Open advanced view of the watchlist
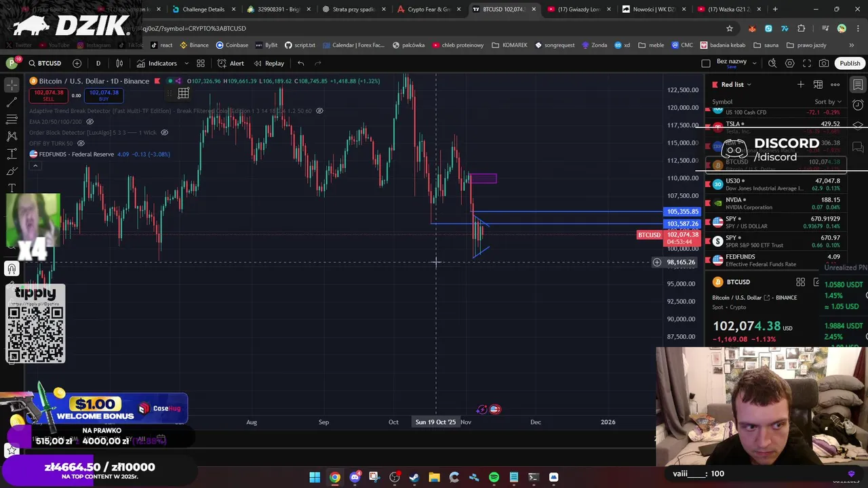 coord(818,85)
